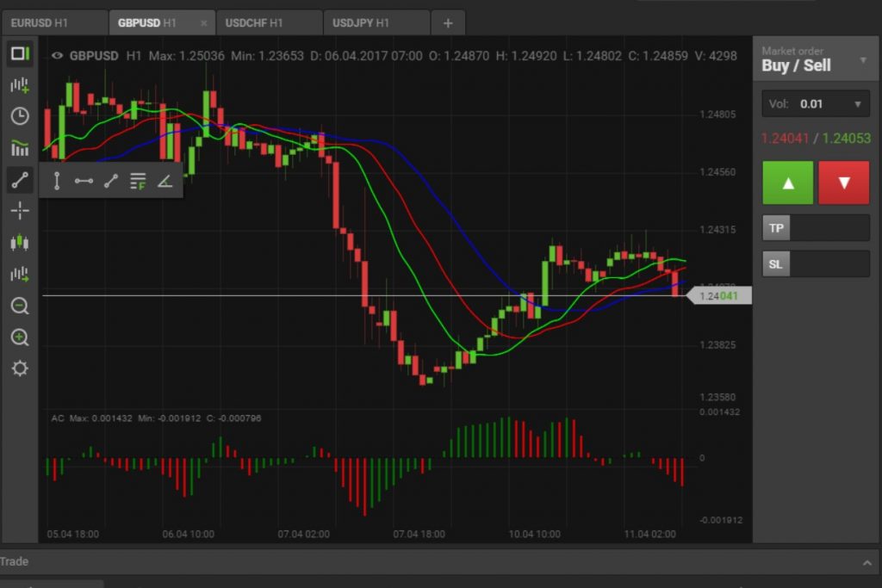This screenshot has height=588, width=882.
Task: Toggle the SL stop-loss option
Action: point(776,264)
